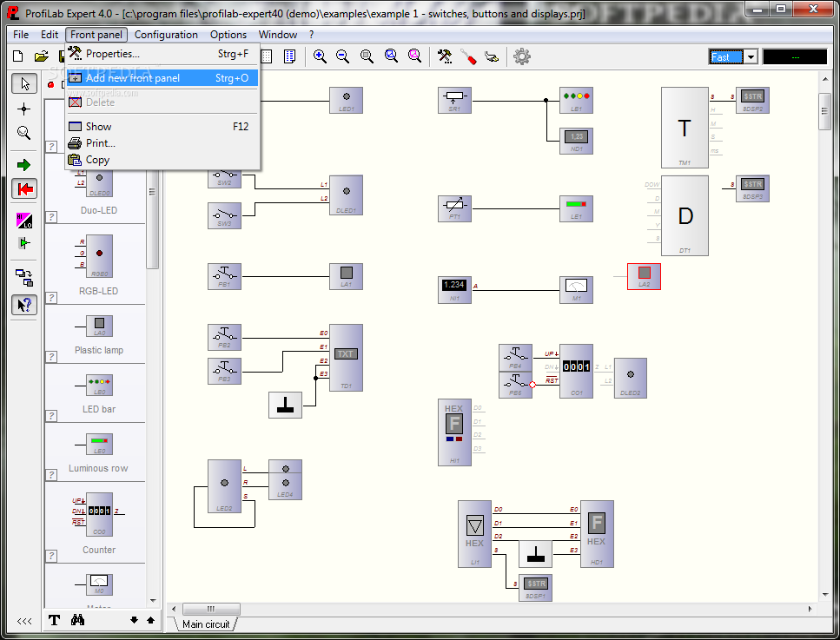Click the Hi/Lo logic level icon
The image size is (840, 640).
click(x=23, y=220)
